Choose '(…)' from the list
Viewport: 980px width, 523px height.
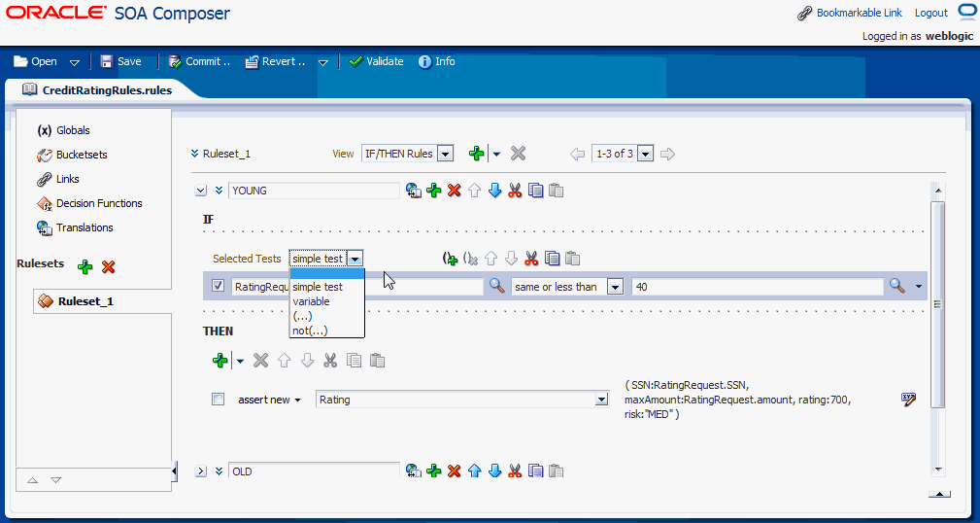pos(326,317)
